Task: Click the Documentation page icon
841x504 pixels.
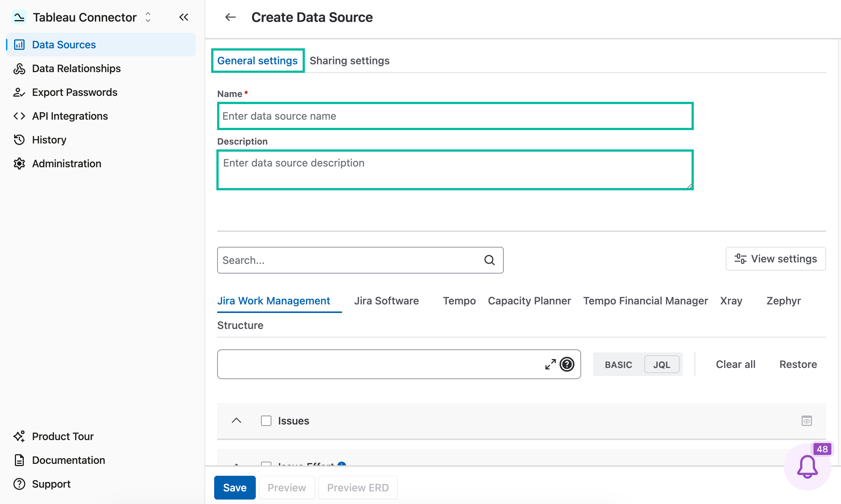Action: (x=19, y=460)
